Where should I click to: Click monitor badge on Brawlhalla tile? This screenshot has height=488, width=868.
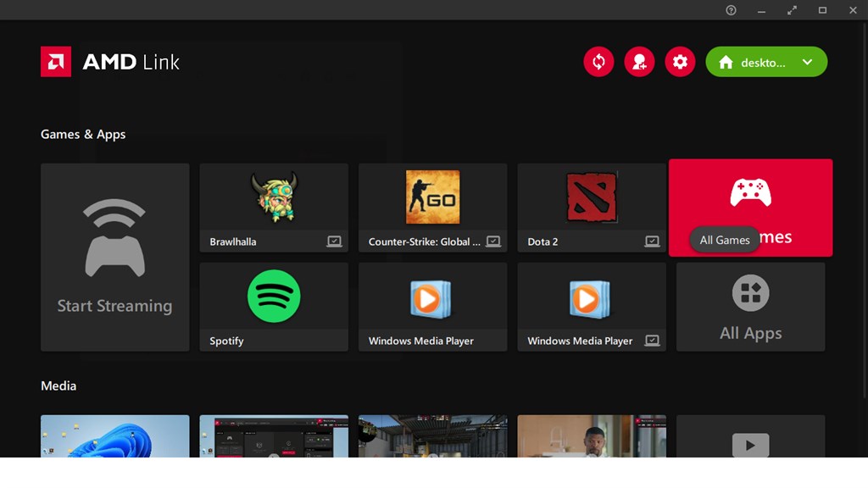334,241
